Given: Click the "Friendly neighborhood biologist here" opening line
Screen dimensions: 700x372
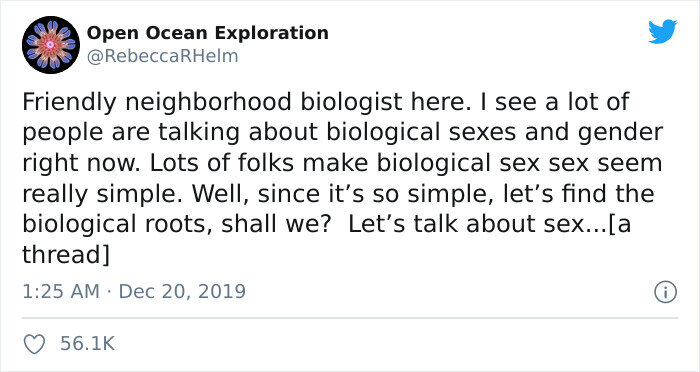Looking at the screenshot, I should 245,103.
